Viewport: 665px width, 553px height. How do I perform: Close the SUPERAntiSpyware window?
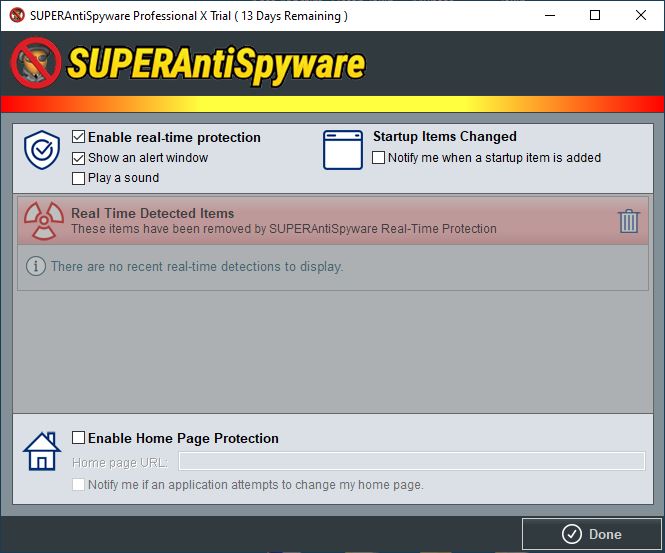pyautogui.click(x=641, y=15)
